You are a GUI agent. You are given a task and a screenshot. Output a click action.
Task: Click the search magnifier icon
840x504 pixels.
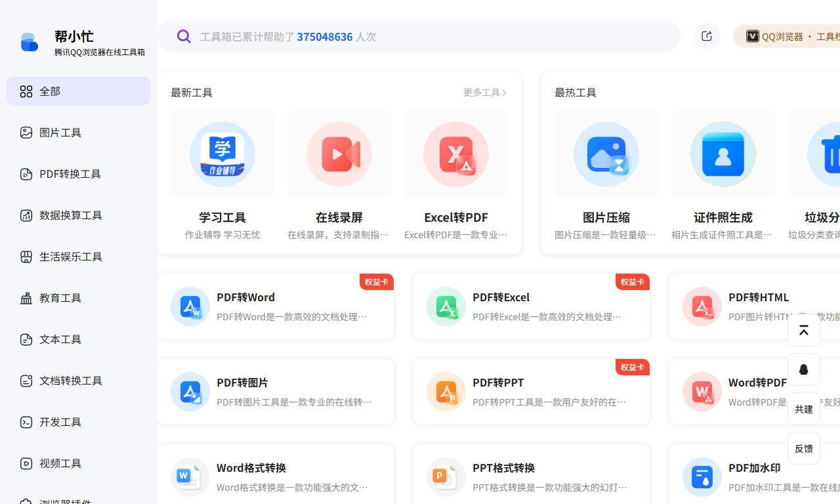click(x=184, y=36)
